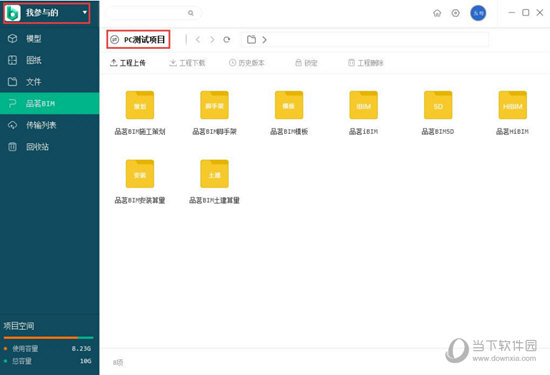This screenshot has height=375, width=550.
Task: Click the PC测试项目 project name
Action: click(145, 40)
